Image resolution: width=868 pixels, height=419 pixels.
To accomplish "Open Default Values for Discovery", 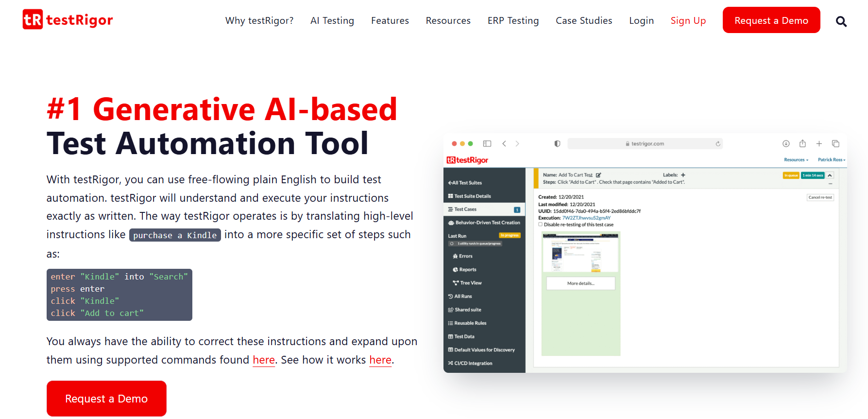I will pyautogui.click(x=481, y=349).
